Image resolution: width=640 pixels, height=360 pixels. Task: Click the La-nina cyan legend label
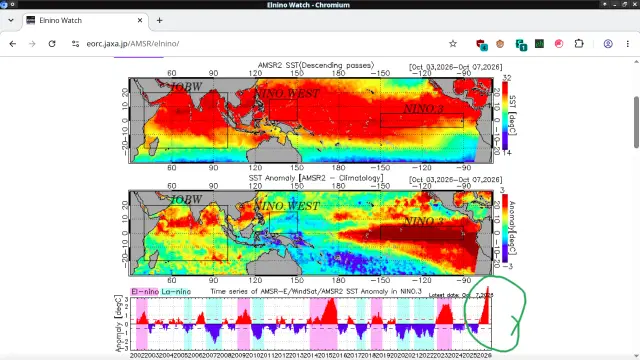pyautogui.click(x=176, y=291)
